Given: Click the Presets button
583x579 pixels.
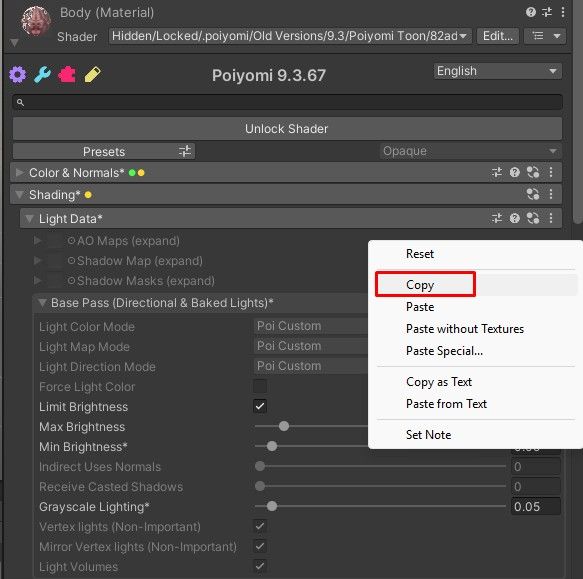Looking at the screenshot, I should tap(104, 151).
